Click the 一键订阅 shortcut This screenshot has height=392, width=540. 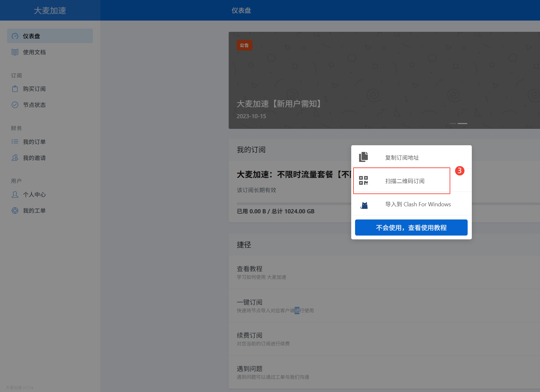pos(250,302)
